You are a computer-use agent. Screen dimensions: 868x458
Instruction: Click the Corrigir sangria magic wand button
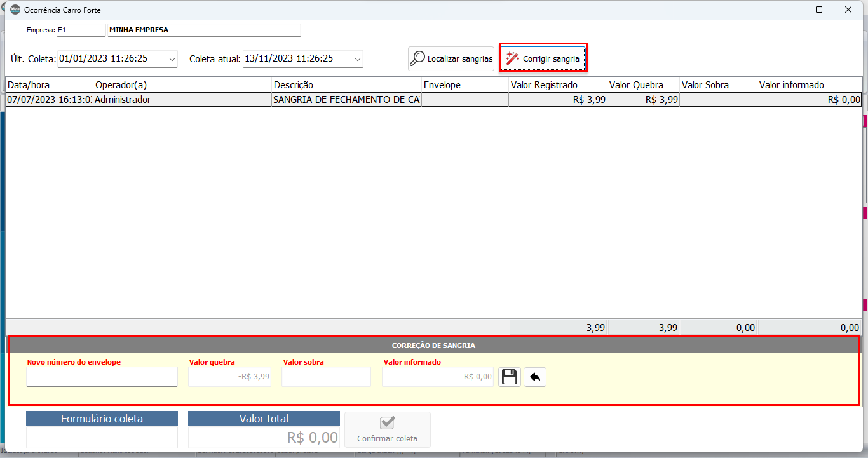click(543, 58)
